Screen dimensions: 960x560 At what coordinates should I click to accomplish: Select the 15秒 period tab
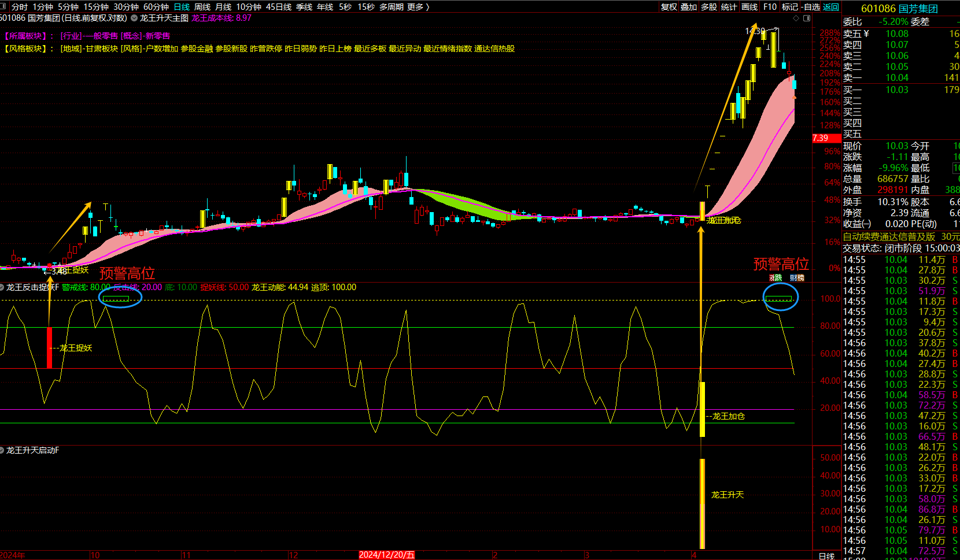click(366, 7)
